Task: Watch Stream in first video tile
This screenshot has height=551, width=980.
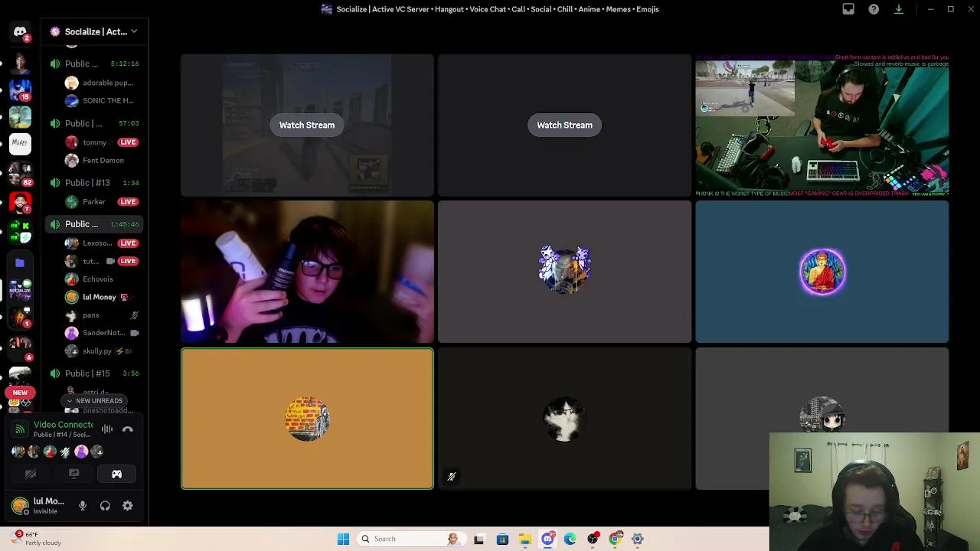Action: click(307, 125)
